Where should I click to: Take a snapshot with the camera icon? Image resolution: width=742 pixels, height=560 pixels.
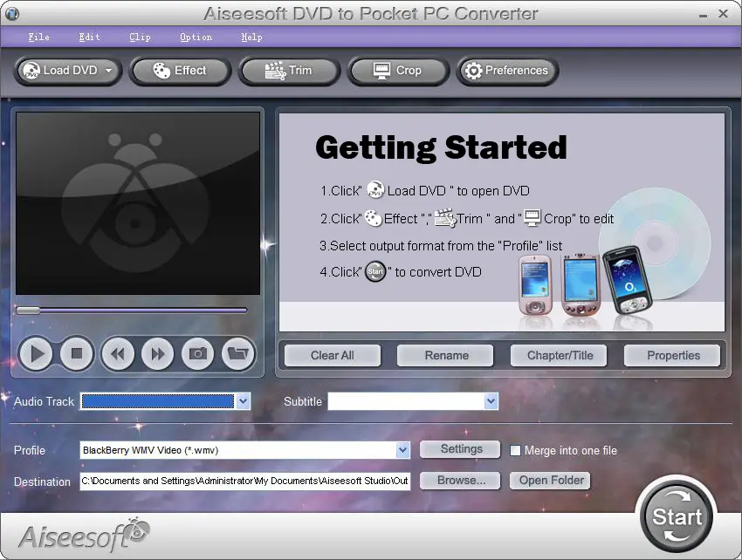pos(198,353)
